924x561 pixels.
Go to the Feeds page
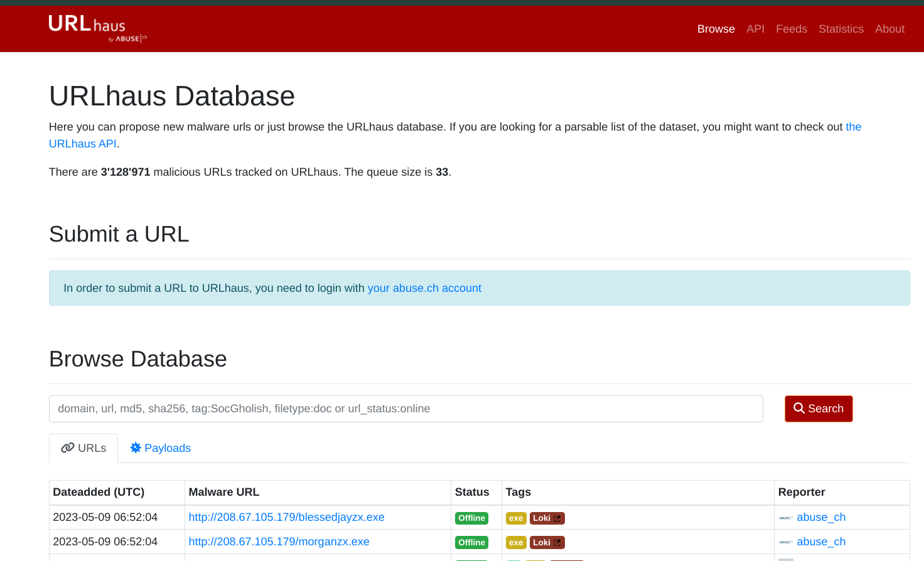pos(791,29)
